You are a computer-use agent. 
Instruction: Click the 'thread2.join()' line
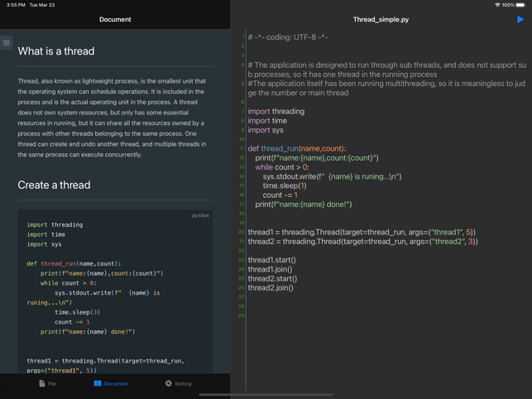[271, 288]
